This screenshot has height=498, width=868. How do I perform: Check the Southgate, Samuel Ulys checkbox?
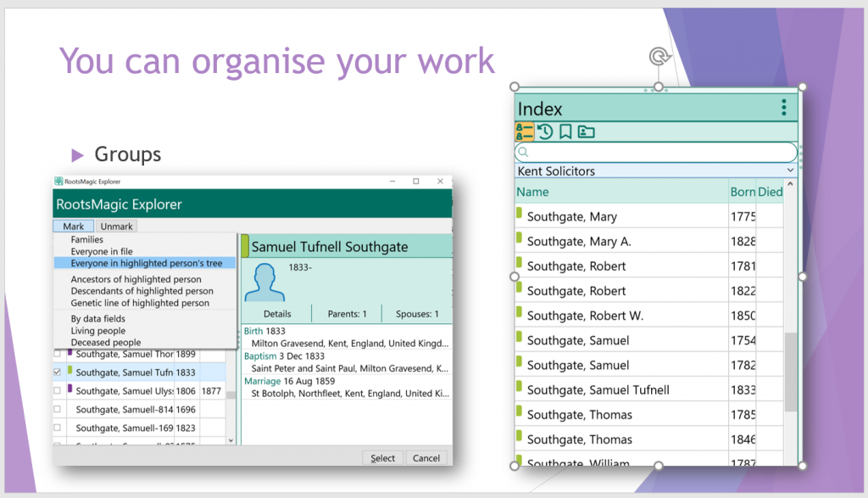coord(58,390)
